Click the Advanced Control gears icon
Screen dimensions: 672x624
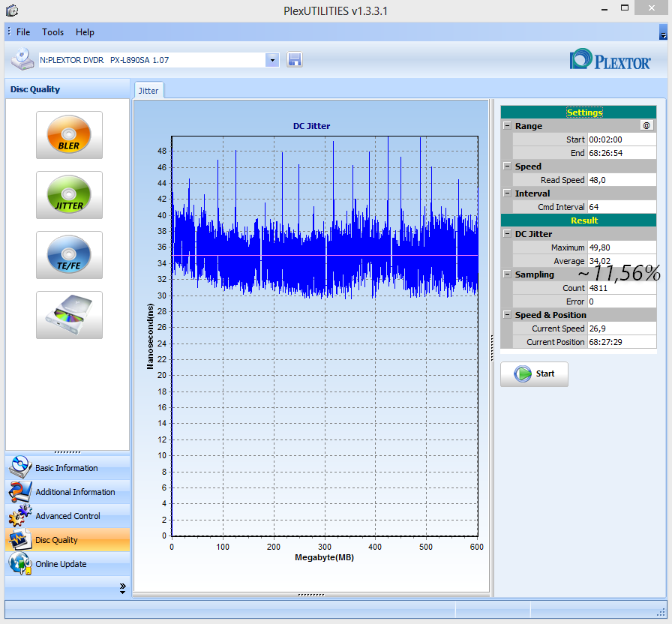20,515
